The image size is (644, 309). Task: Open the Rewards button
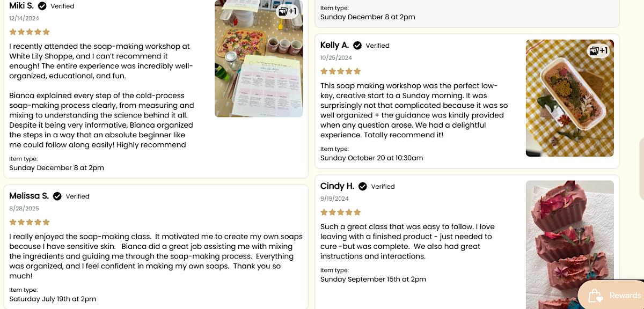pyautogui.click(x=617, y=295)
